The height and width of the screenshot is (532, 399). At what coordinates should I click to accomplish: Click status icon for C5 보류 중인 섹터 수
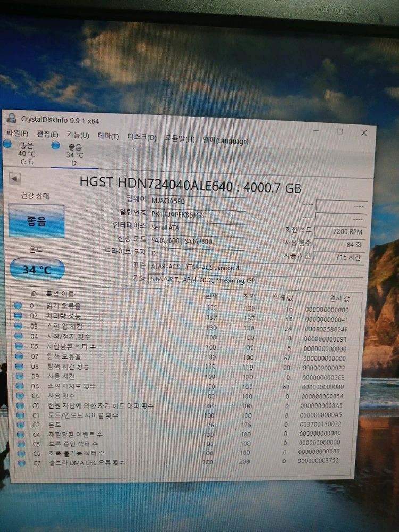point(21,444)
